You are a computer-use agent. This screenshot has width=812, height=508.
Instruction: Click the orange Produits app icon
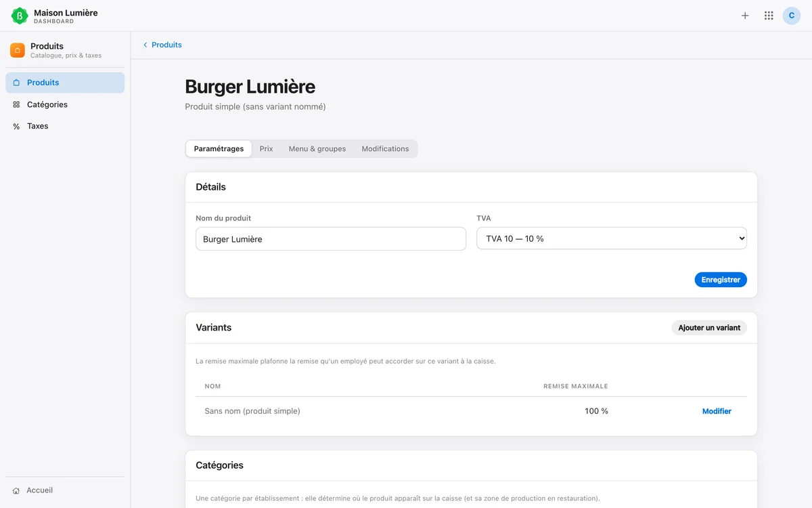18,50
